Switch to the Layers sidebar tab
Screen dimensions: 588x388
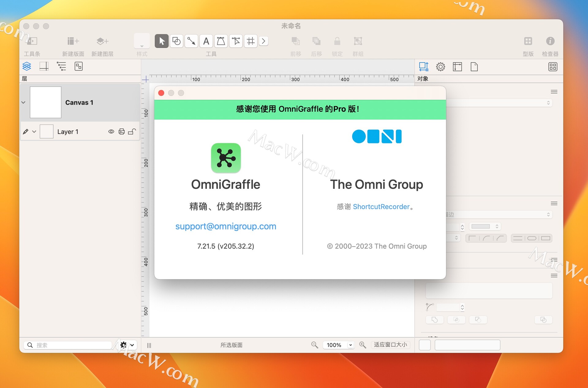(x=27, y=66)
